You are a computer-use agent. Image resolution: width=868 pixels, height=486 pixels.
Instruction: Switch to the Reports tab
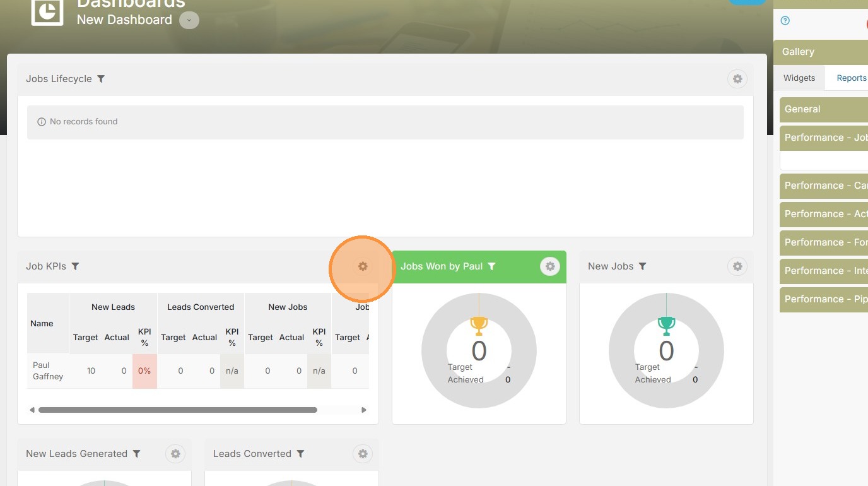point(852,78)
